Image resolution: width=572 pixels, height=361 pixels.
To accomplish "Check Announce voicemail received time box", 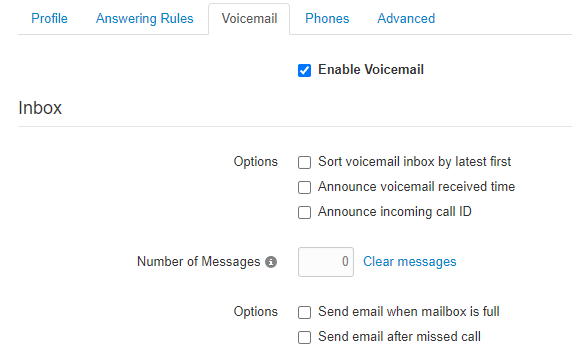I will tap(304, 187).
